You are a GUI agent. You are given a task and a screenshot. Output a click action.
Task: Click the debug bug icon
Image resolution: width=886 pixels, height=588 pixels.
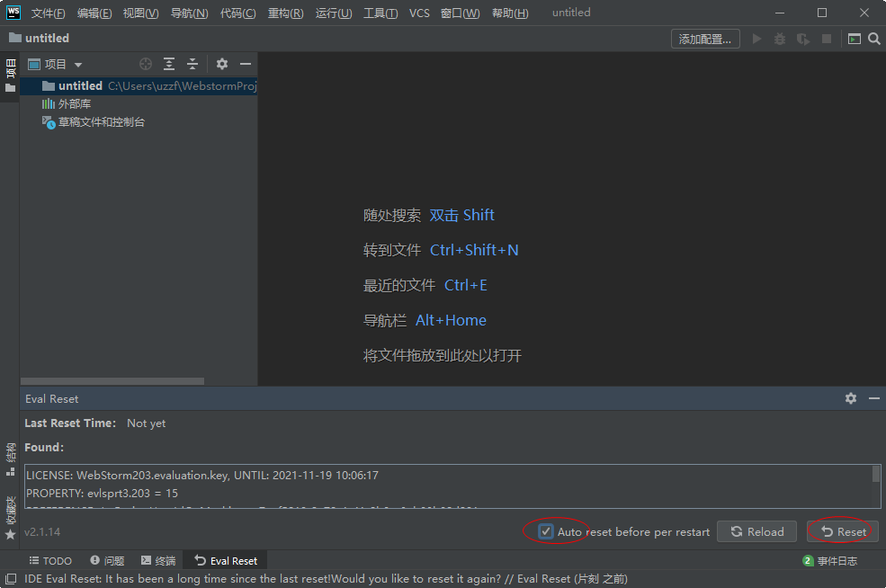[780, 39]
